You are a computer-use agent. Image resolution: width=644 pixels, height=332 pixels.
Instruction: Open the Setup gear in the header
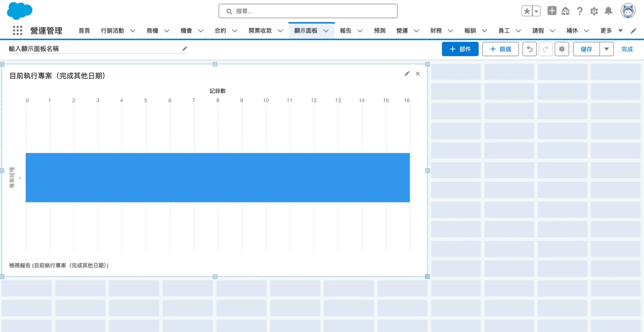click(x=594, y=11)
